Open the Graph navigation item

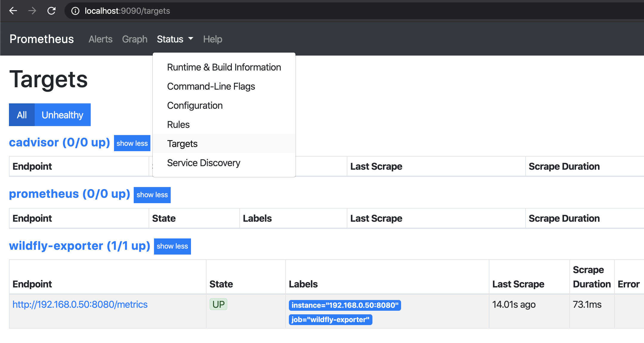pos(135,39)
